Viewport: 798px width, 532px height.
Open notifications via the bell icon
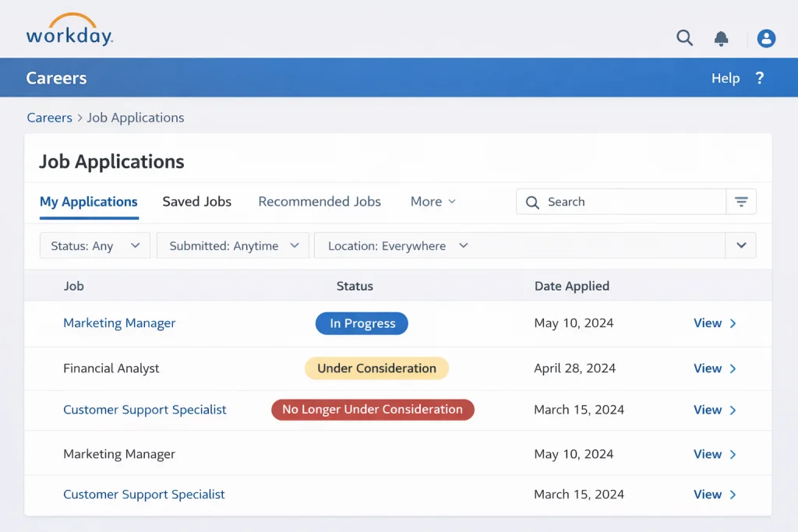click(722, 37)
